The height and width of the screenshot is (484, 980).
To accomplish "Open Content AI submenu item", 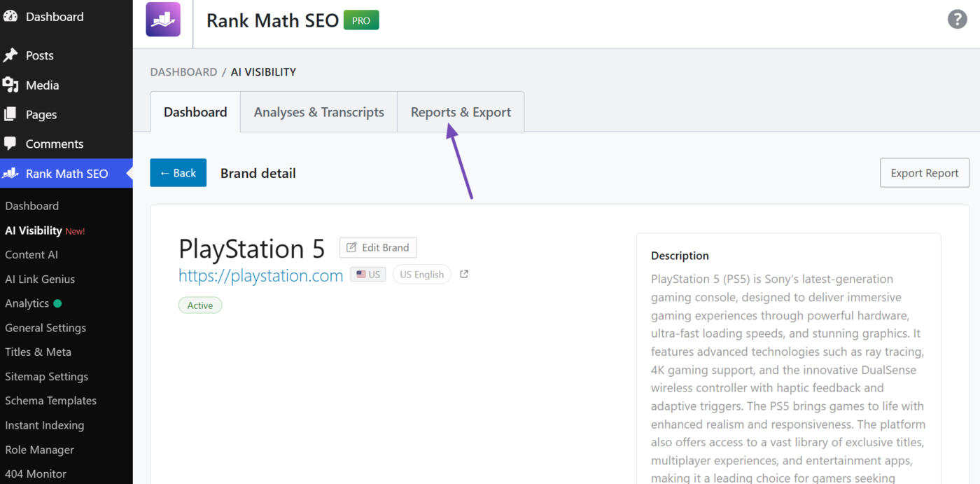I will coord(31,255).
